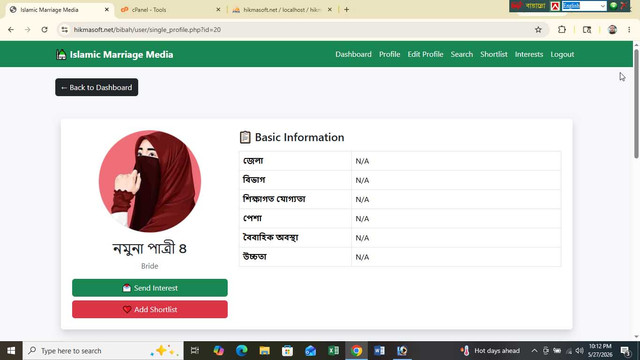Click the taskbar search box
The width and height of the screenshot is (640, 360).
point(103,351)
